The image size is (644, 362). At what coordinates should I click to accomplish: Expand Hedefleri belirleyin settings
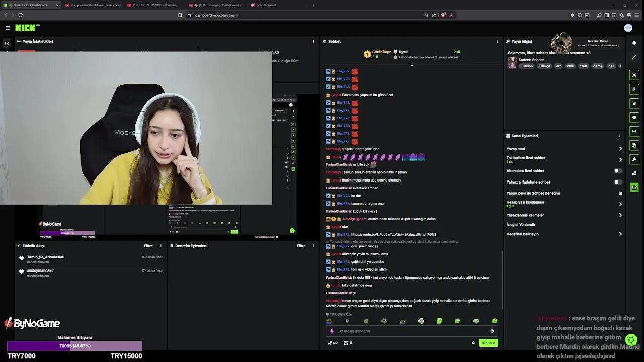620,234
